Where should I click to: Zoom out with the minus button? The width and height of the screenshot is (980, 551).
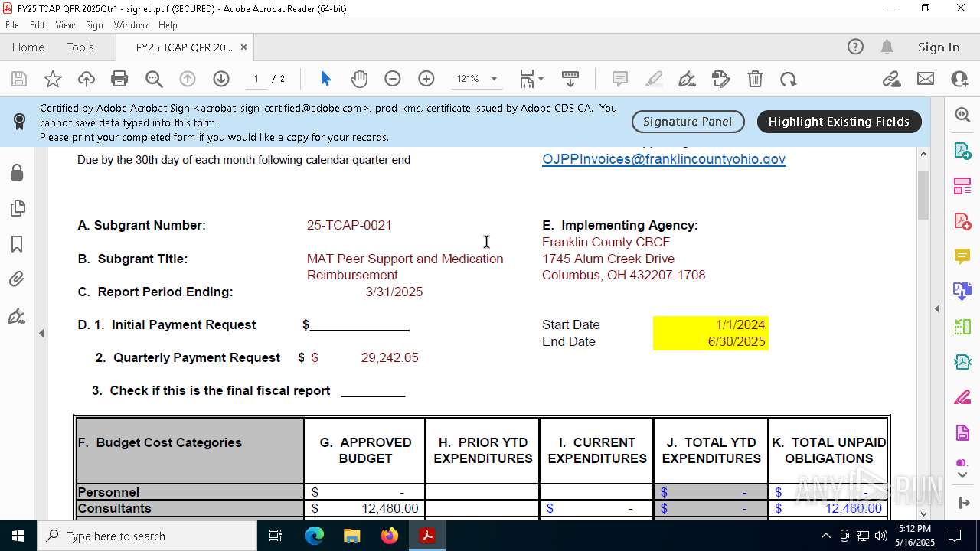pyautogui.click(x=393, y=79)
